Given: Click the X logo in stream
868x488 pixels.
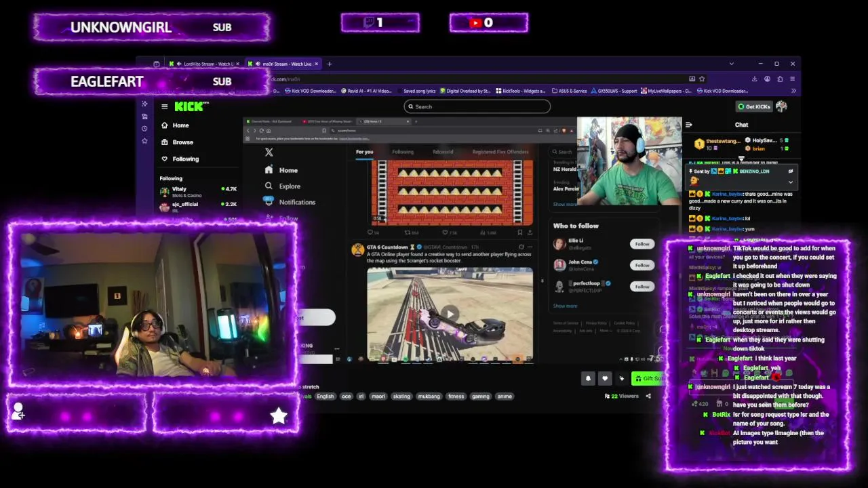Looking at the screenshot, I should [269, 152].
